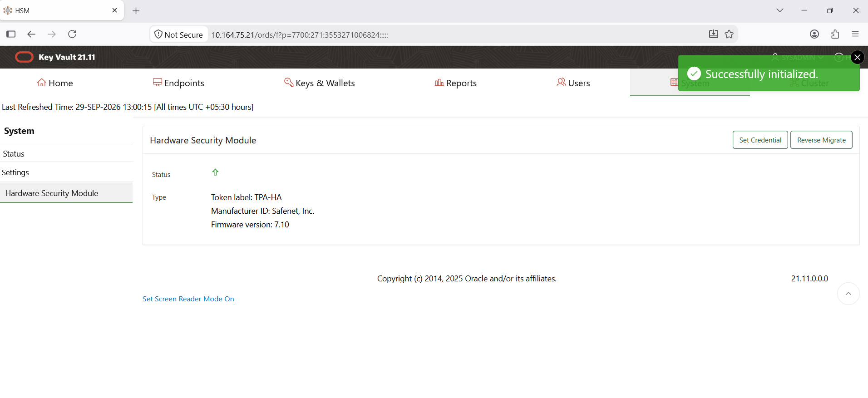Dismiss the success notification with X
This screenshot has width=868, height=398.
click(x=857, y=57)
